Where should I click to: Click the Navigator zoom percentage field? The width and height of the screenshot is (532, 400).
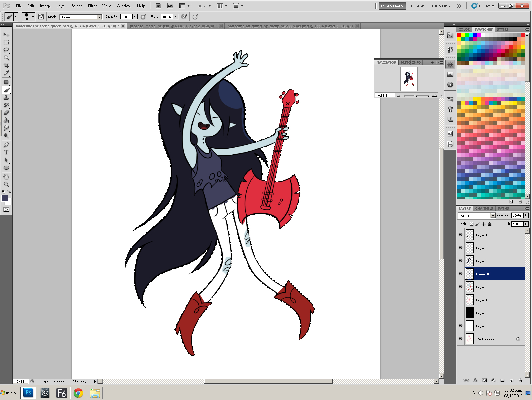click(x=384, y=95)
